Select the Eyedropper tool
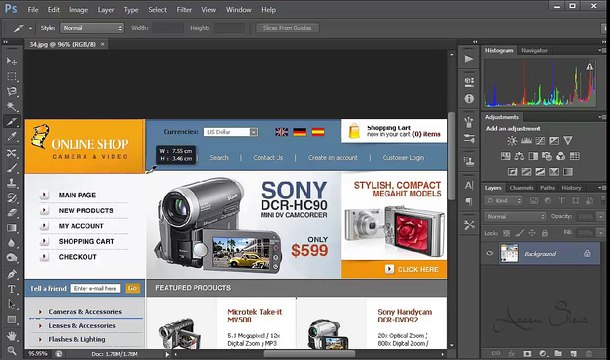This screenshot has width=610, height=360. click(12, 137)
